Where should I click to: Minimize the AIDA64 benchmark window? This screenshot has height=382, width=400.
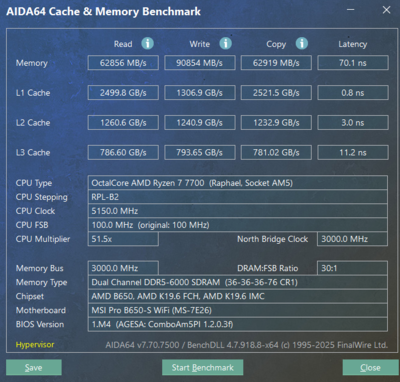coord(350,10)
